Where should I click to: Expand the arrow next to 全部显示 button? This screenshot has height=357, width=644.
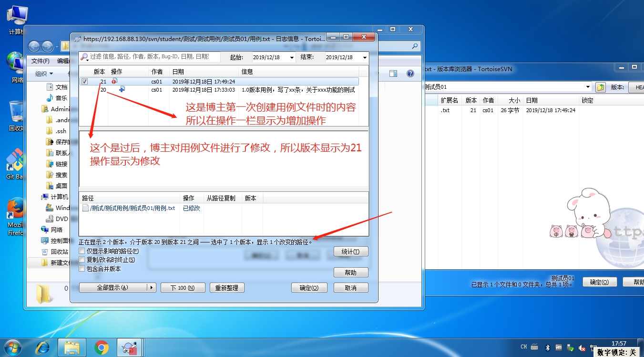click(152, 287)
